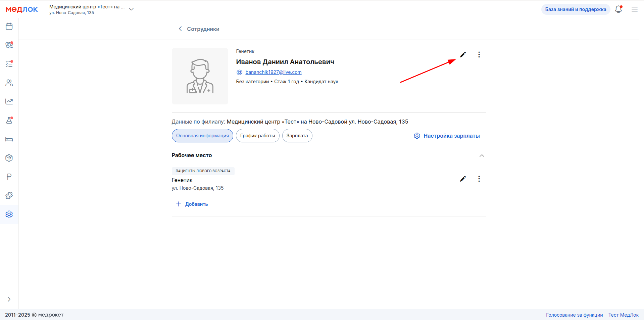Switch to the Зарплата tab

(x=297, y=136)
